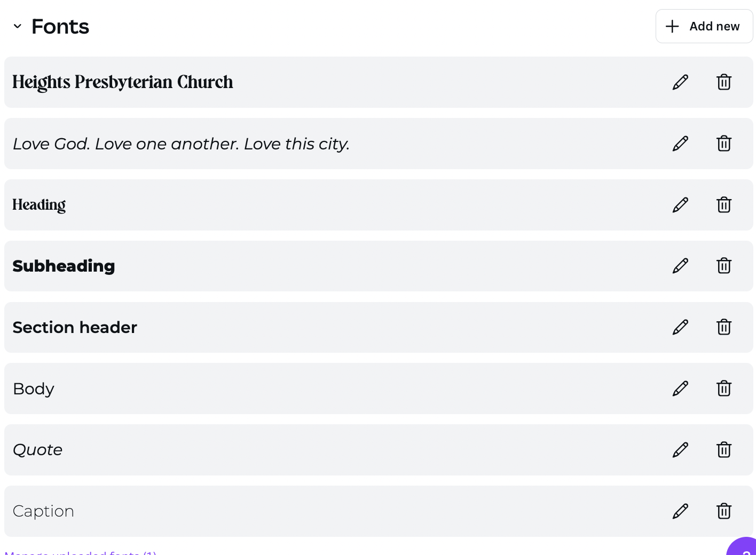
Task: Edit the 'Love God' tagline font
Action: pyautogui.click(x=680, y=144)
